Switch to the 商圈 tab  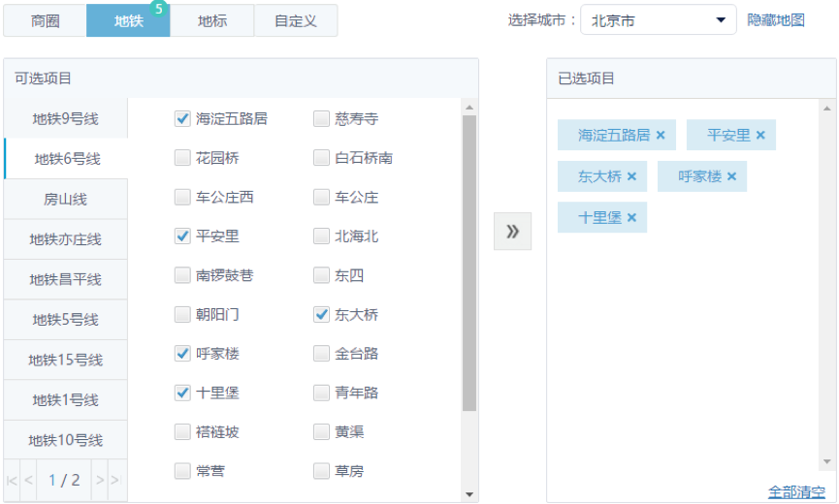pos(45,20)
